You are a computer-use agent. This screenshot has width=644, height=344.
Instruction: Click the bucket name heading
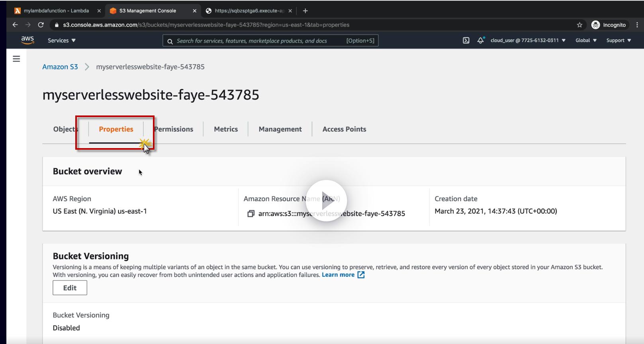click(x=151, y=95)
